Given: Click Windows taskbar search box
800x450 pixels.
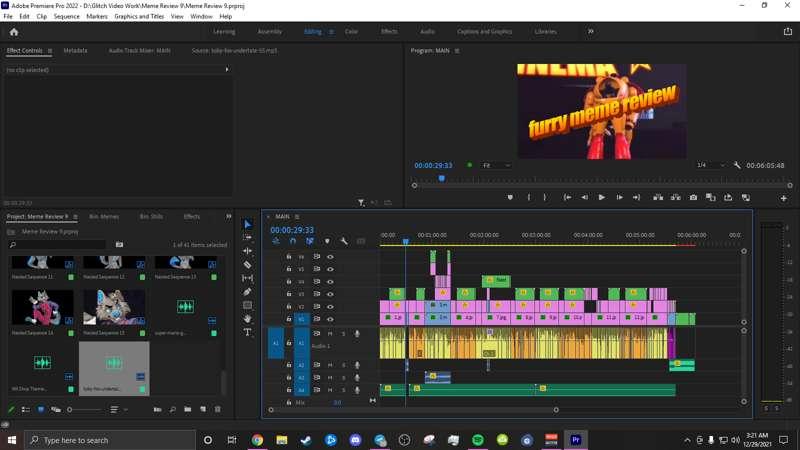Looking at the screenshot, I should [110, 440].
